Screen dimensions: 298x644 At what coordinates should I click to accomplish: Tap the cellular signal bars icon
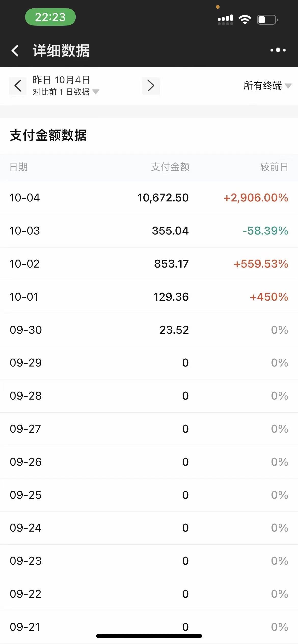(x=225, y=20)
